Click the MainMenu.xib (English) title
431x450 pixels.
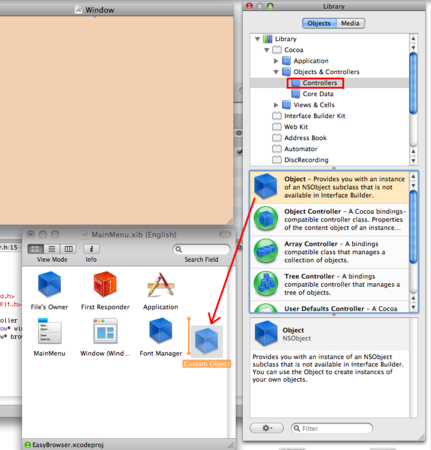click(x=134, y=235)
